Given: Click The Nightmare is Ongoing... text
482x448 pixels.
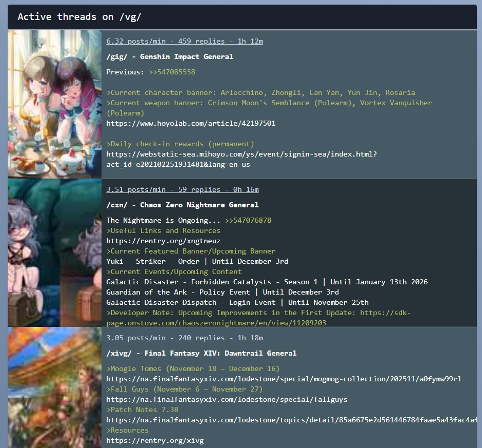Looking at the screenshot, I should pyautogui.click(x=163, y=220).
